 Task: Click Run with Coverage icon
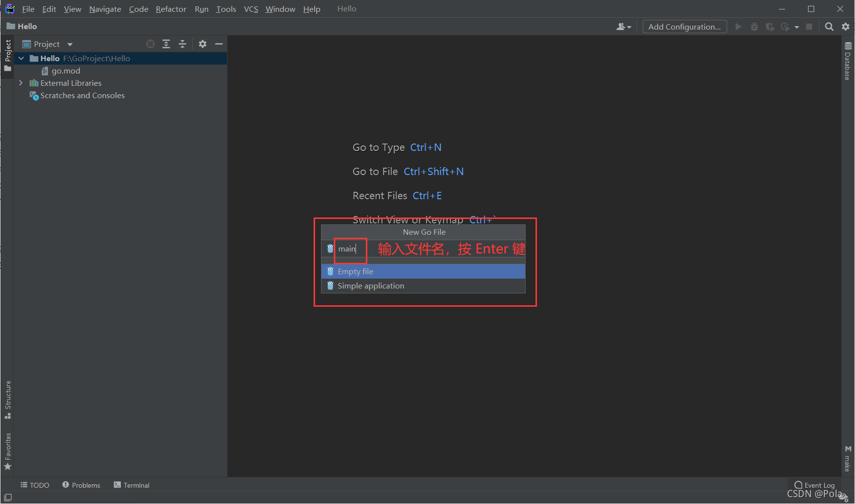pyautogui.click(x=770, y=27)
